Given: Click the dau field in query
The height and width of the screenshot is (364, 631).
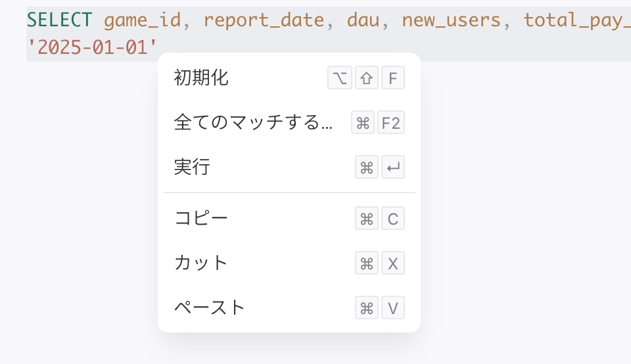Looking at the screenshot, I should click(x=363, y=20).
